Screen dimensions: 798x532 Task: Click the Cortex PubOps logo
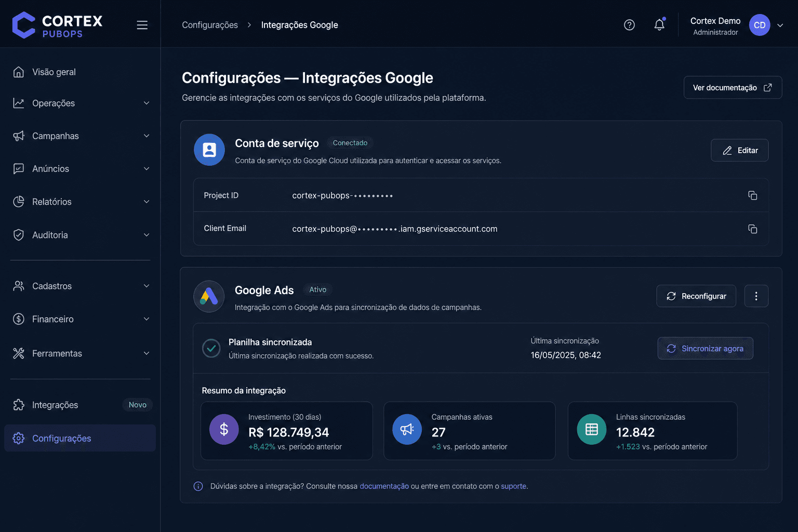click(x=57, y=25)
